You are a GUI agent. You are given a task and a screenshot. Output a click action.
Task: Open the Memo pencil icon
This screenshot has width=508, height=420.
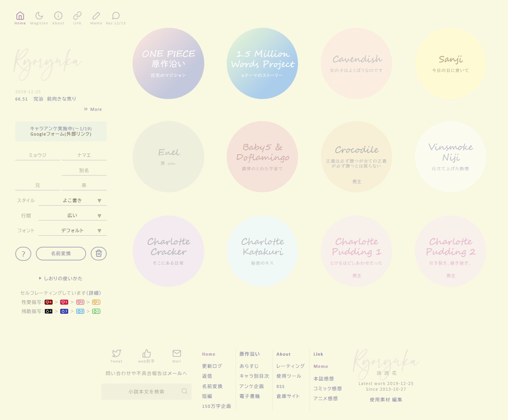pos(96,16)
